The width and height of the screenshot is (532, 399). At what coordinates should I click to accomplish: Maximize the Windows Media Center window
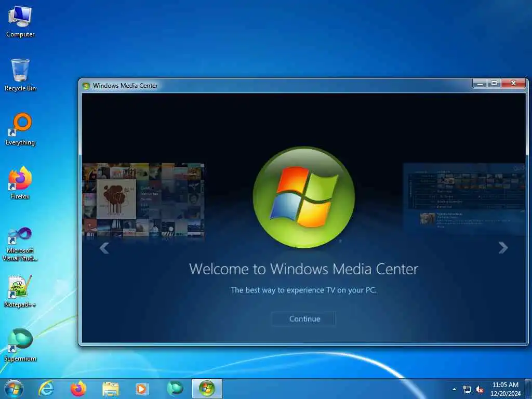(494, 84)
